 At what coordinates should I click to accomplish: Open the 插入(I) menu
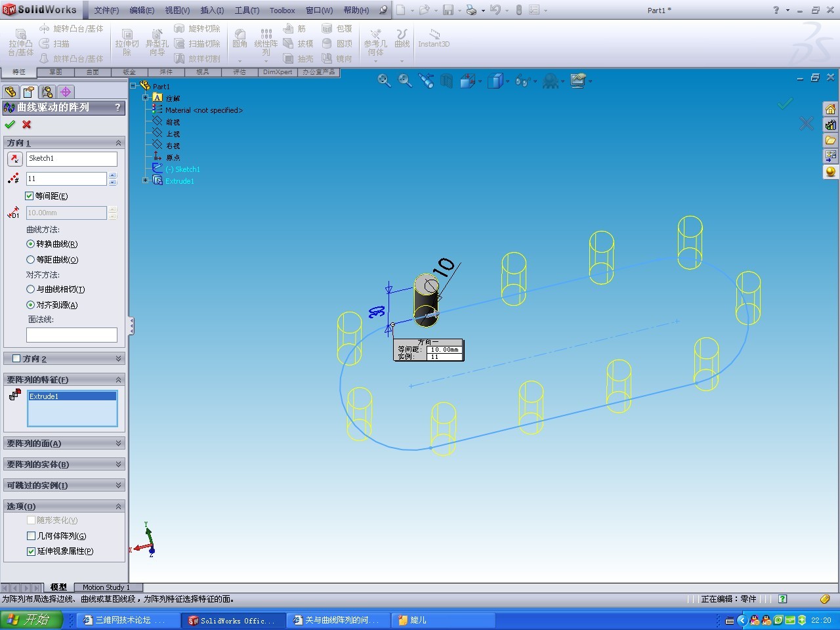(212, 10)
